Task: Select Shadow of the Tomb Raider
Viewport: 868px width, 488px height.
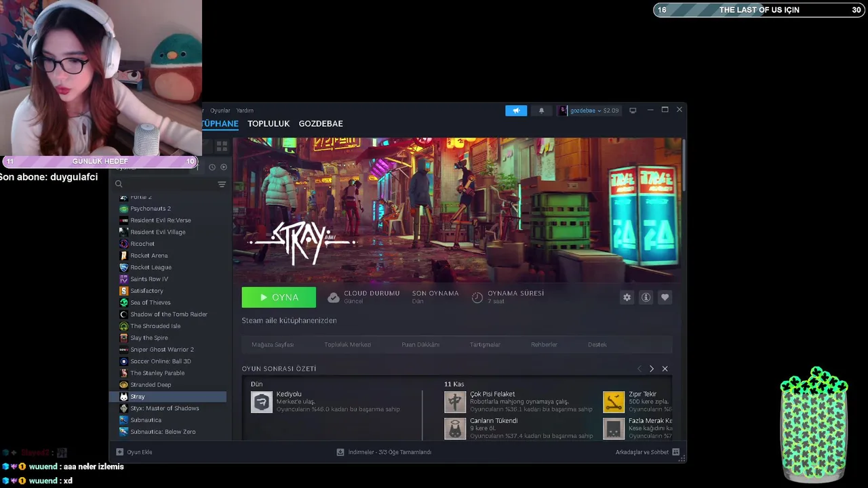Action: click(167, 314)
